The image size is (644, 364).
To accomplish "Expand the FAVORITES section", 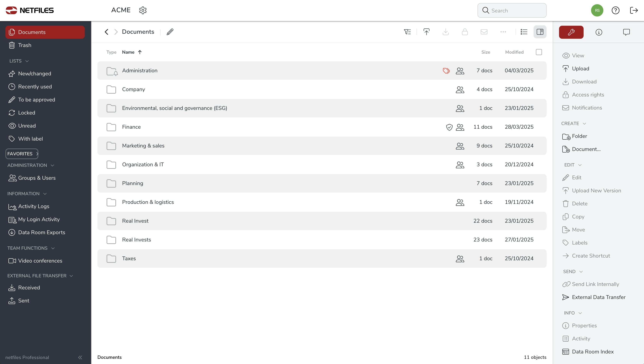I will click(22, 153).
